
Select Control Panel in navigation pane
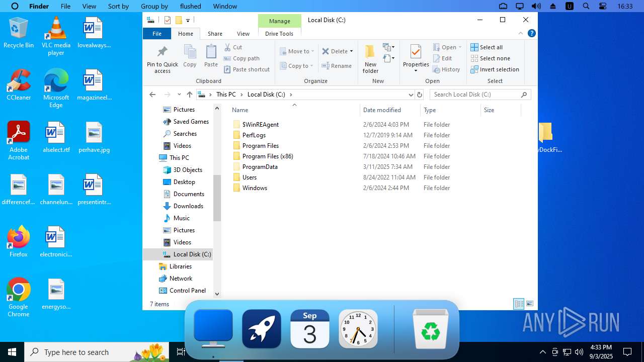coord(188,291)
